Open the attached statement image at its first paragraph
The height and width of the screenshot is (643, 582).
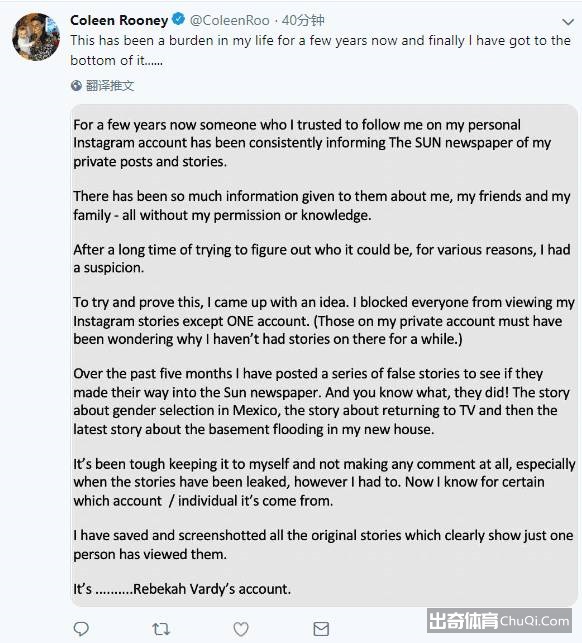(x=312, y=143)
